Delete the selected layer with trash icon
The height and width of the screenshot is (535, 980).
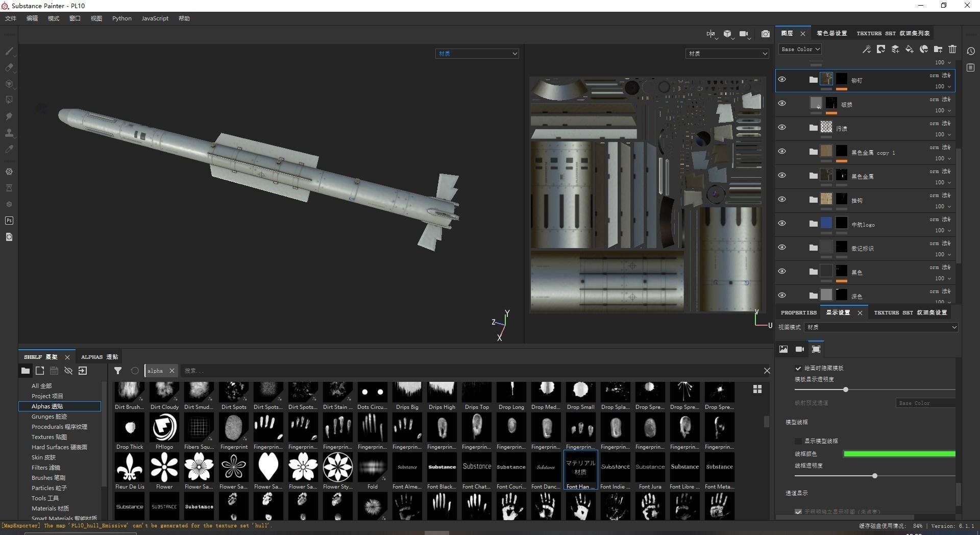952,49
